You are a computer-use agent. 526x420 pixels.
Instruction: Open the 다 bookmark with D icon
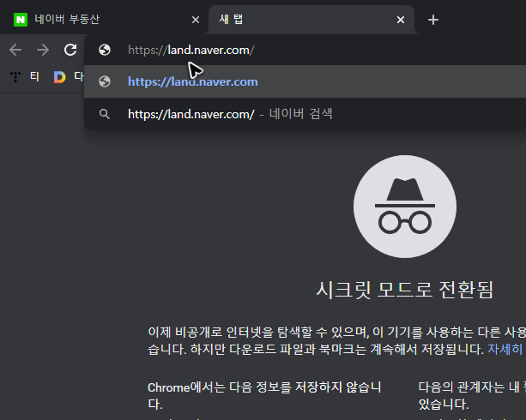click(69, 77)
